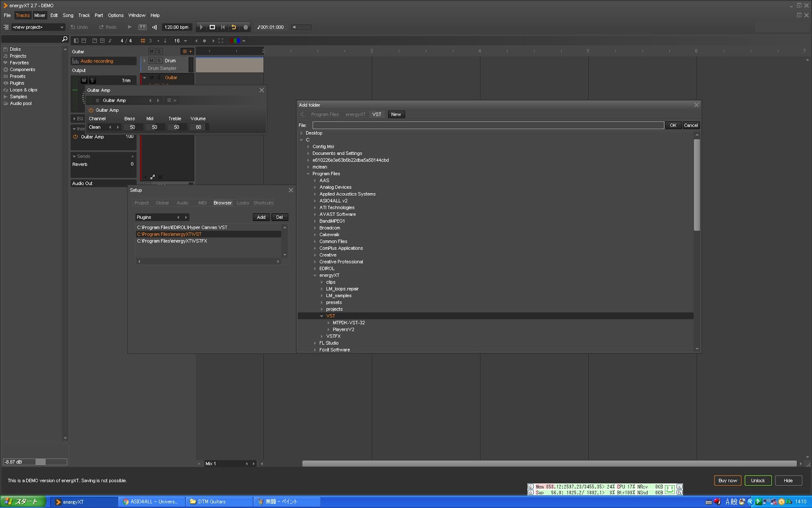Image resolution: width=812 pixels, height=508 pixels.
Task: Expand the EDIROL folder in tree
Action: click(315, 269)
